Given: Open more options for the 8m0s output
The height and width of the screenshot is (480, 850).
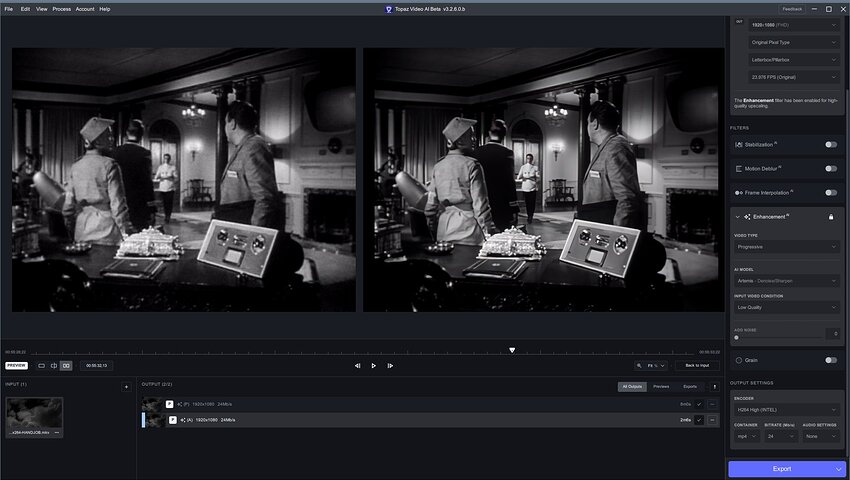Looking at the screenshot, I should [712, 404].
